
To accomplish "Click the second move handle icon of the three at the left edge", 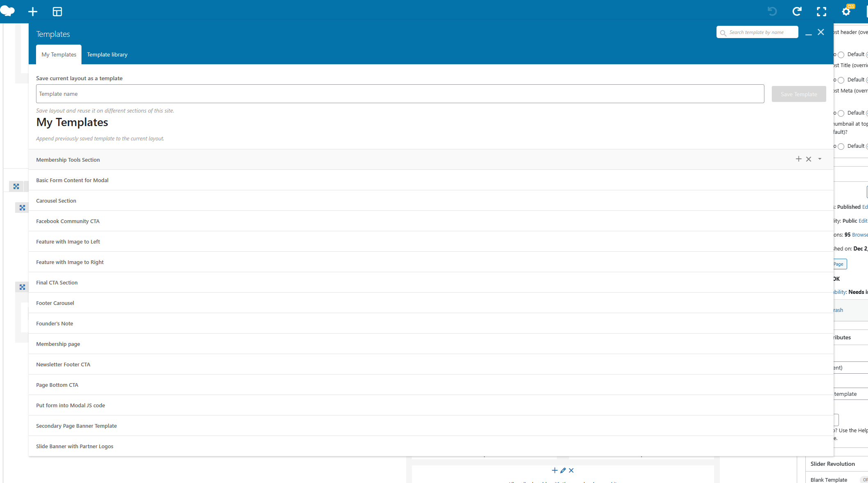I will pos(22,208).
